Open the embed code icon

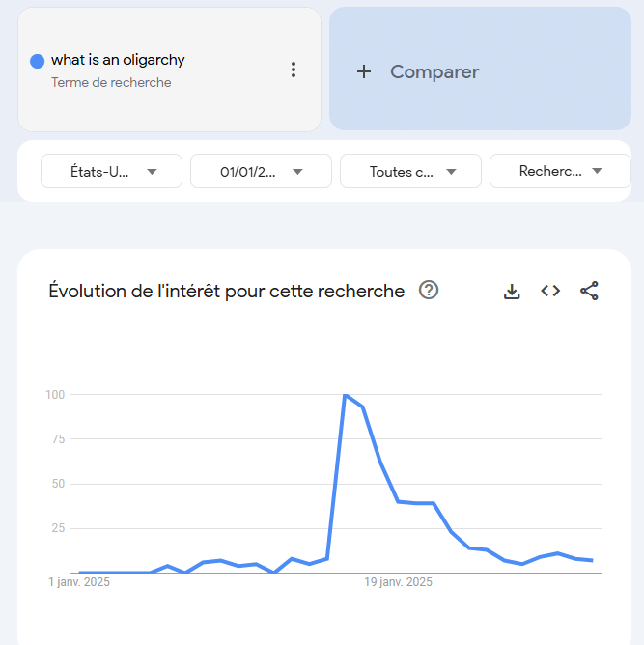(550, 291)
